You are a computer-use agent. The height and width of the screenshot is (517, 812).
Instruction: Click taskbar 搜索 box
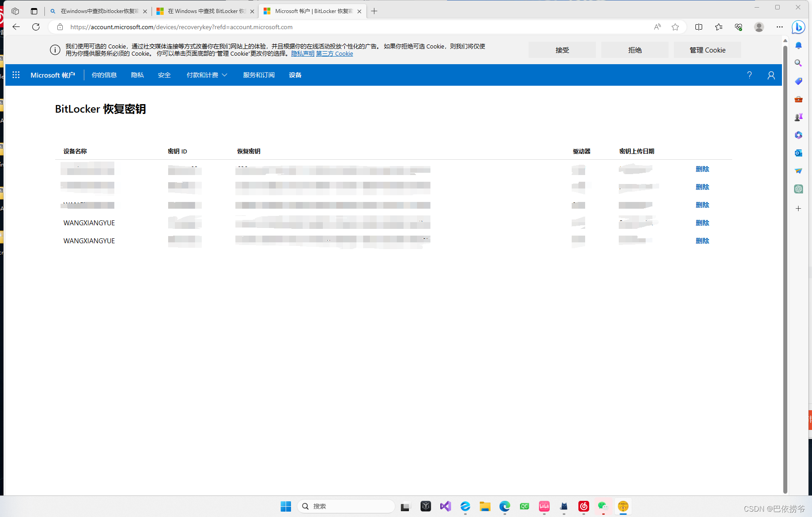(346, 506)
